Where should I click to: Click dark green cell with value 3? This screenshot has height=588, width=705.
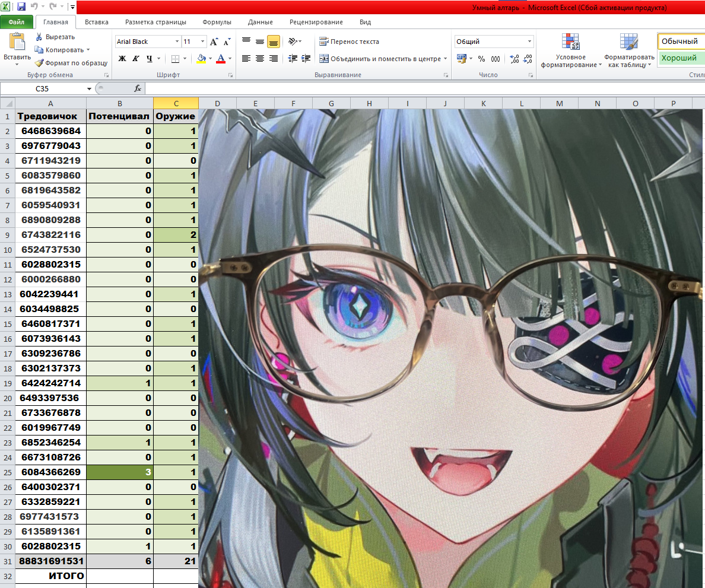click(120, 472)
